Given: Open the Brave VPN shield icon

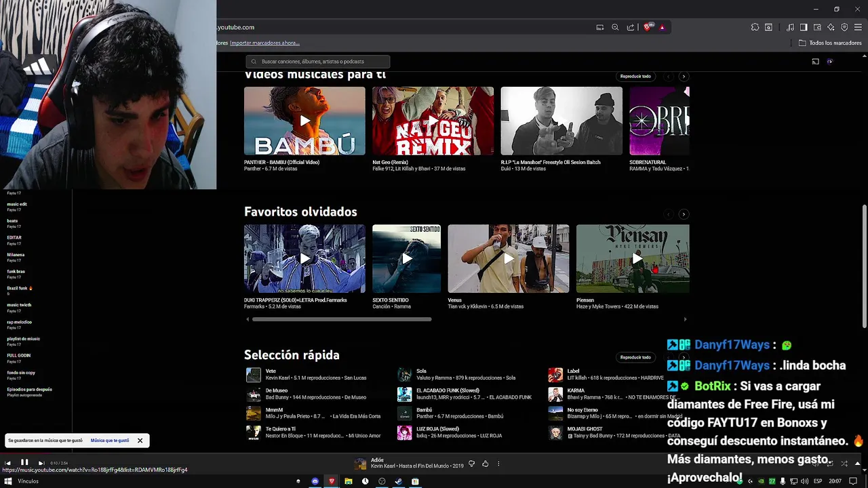Looking at the screenshot, I should coord(844,27).
